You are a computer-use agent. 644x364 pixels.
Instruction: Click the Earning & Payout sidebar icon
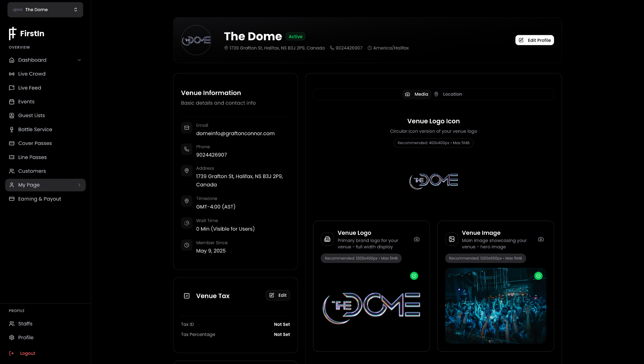pyautogui.click(x=11, y=199)
